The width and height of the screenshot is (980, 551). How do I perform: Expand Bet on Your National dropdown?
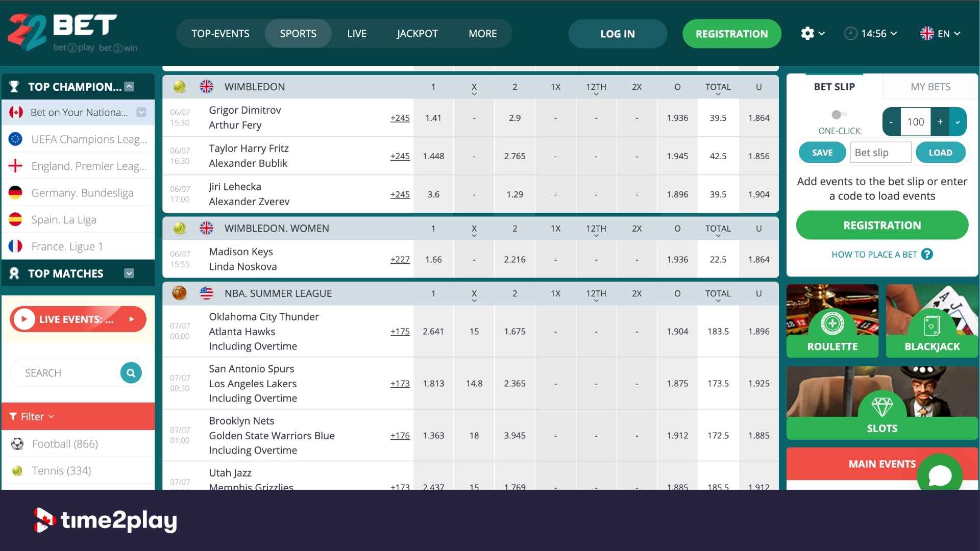[141, 112]
